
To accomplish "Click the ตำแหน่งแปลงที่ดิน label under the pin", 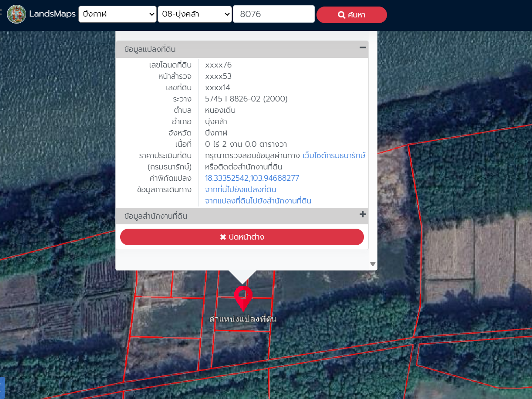I will coord(242,319).
